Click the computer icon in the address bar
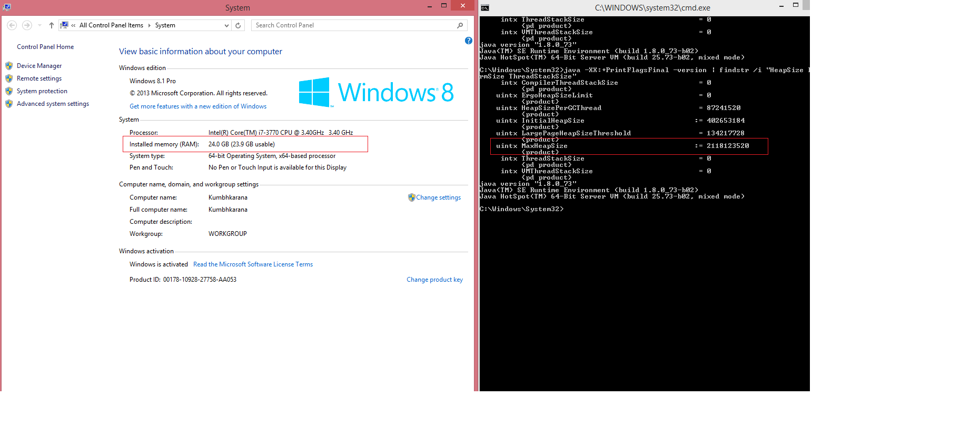Image resolution: width=980 pixels, height=436 pixels. click(64, 25)
